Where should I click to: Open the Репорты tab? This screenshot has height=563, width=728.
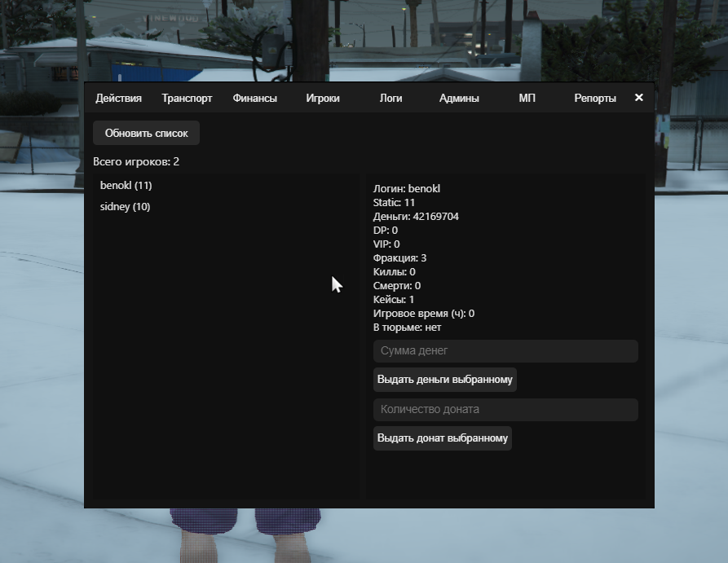pos(595,99)
